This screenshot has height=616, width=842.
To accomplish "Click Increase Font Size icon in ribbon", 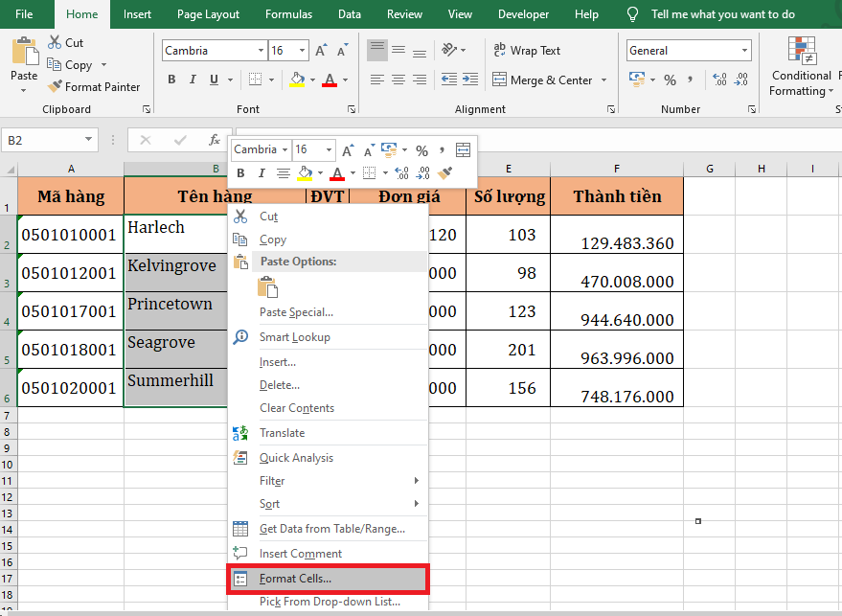I will pos(321,51).
